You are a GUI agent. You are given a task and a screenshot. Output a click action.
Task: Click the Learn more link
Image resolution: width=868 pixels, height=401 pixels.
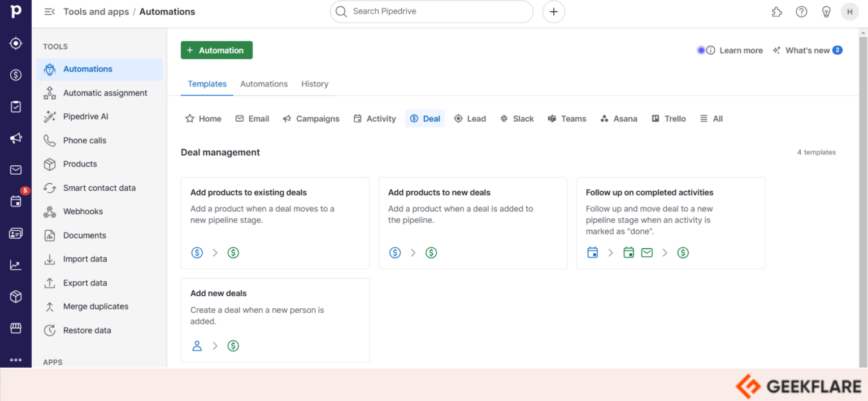[x=741, y=50]
